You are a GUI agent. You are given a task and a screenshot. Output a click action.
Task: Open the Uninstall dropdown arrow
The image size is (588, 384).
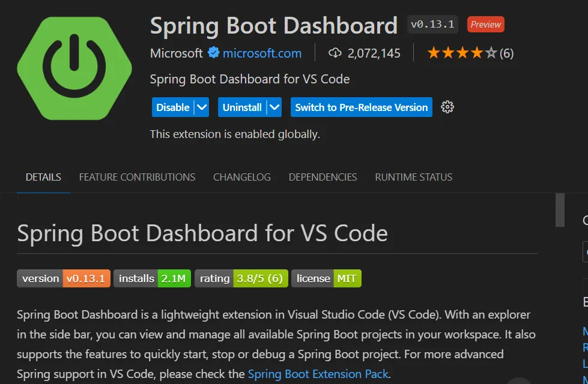[x=274, y=107]
